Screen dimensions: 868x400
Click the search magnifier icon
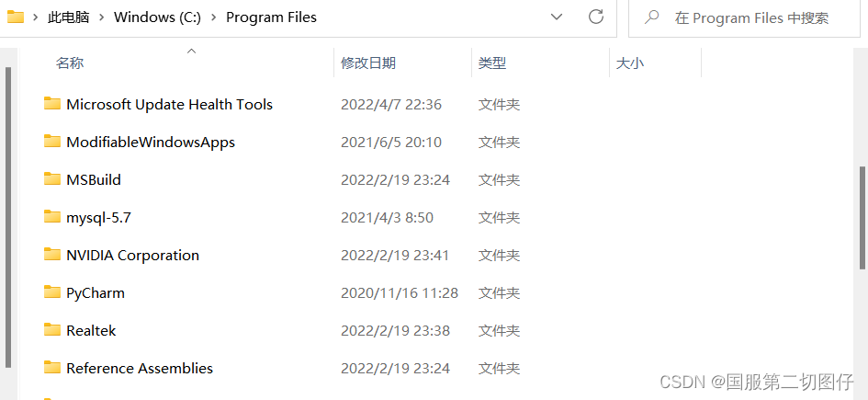652,17
